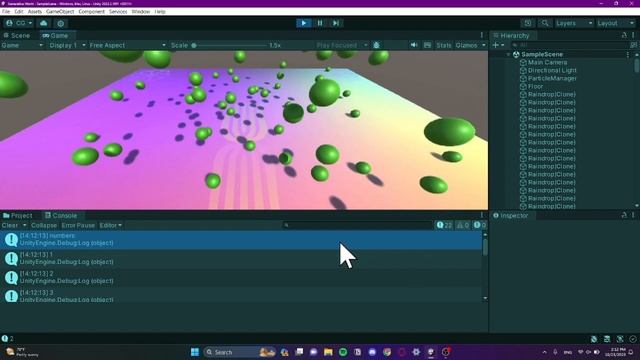Image resolution: width=640 pixels, height=360 pixels.
Task: Select Main Camera in the Hierarchy
Action: (x=547, y=62)
